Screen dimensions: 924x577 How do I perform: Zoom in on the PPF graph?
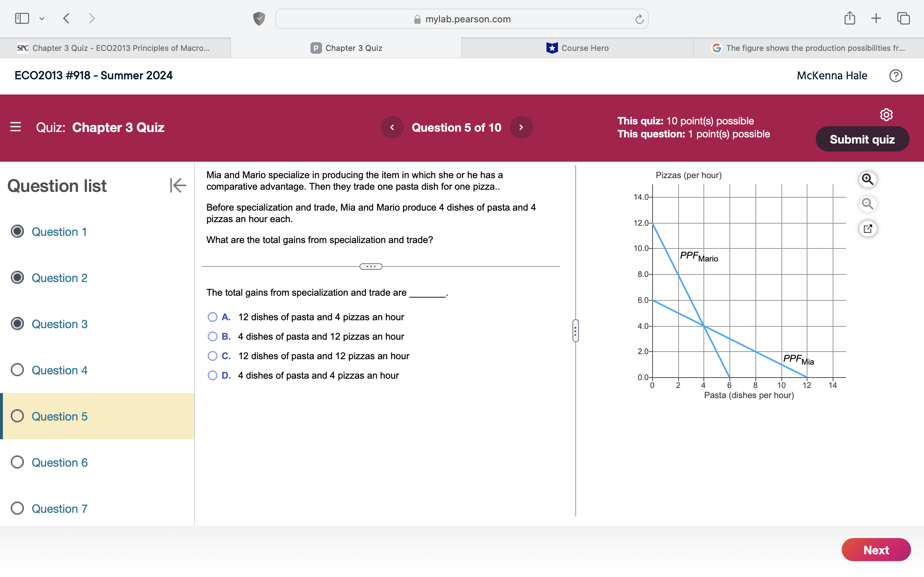point(867,179)
